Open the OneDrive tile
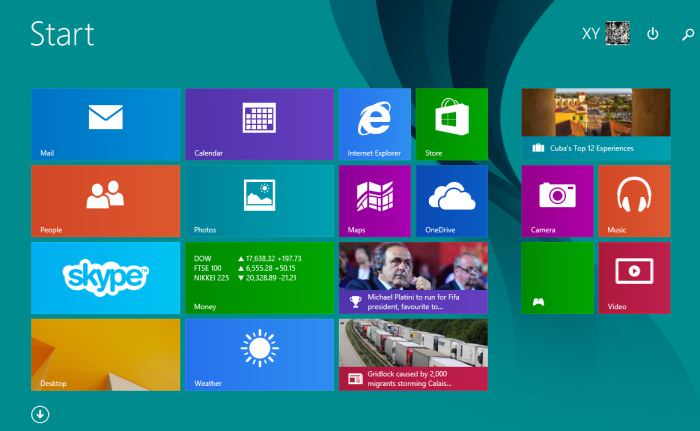 click(451, 201)
